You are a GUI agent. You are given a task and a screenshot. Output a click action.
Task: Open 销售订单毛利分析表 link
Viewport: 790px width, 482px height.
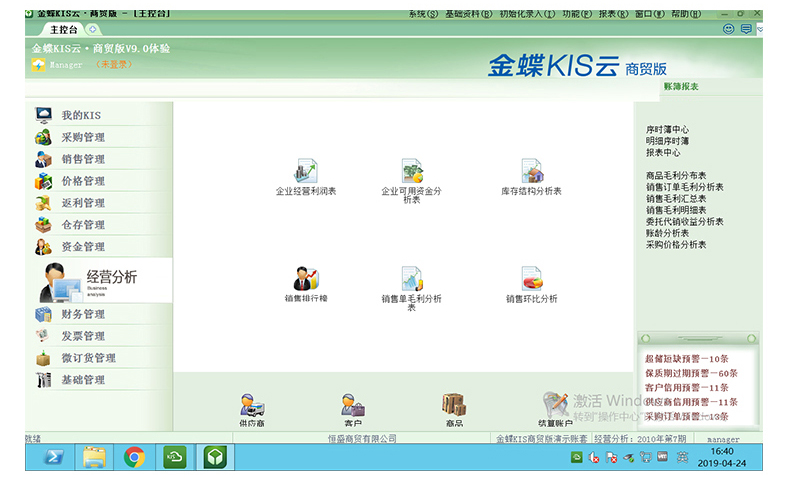coord(685,187)
